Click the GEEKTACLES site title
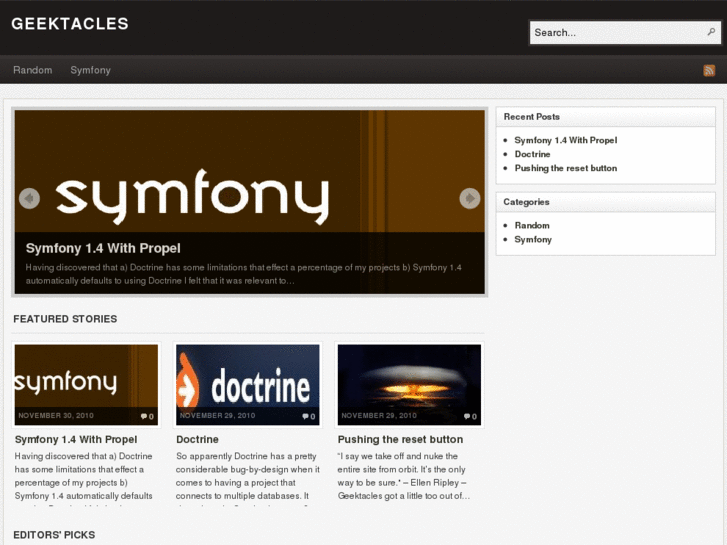This screenshot has width=727, height=545. pyautogui.click(x=70, y=24)
